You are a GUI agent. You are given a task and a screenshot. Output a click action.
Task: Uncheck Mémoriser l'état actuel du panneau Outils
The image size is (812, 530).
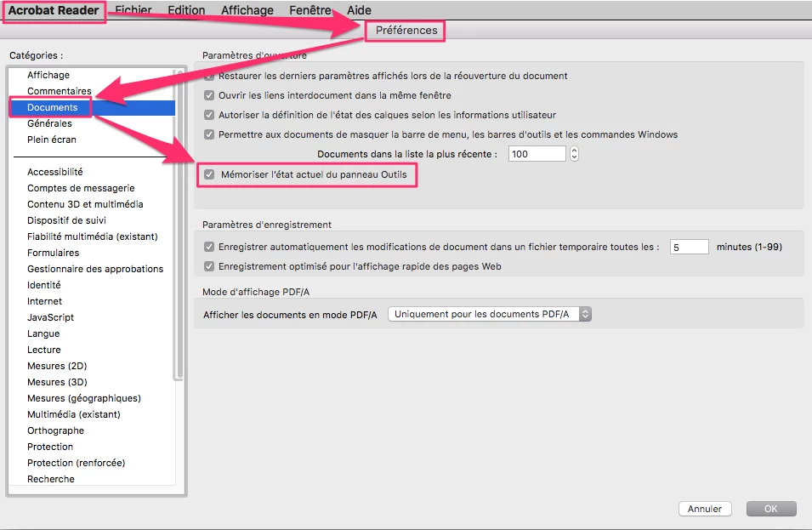pos(209,174)
